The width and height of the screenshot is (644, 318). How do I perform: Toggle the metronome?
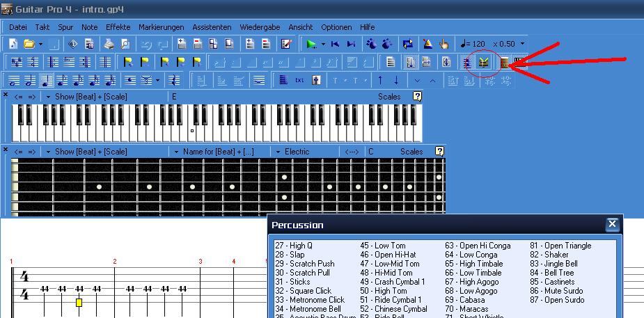coord(427,44)
